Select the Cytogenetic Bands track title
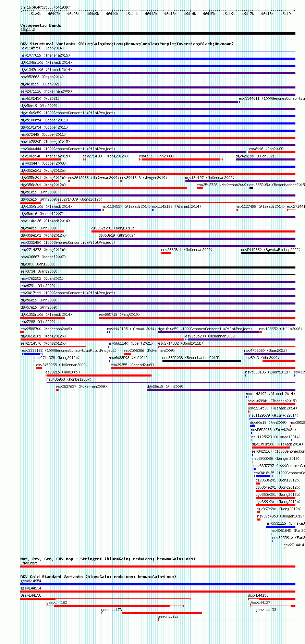This screenshot has height=644, width=305. 41,25
